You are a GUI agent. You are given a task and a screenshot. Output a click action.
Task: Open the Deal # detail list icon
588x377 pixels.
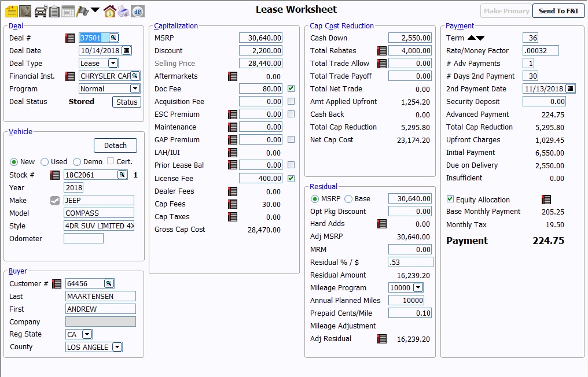pos(70,38)
